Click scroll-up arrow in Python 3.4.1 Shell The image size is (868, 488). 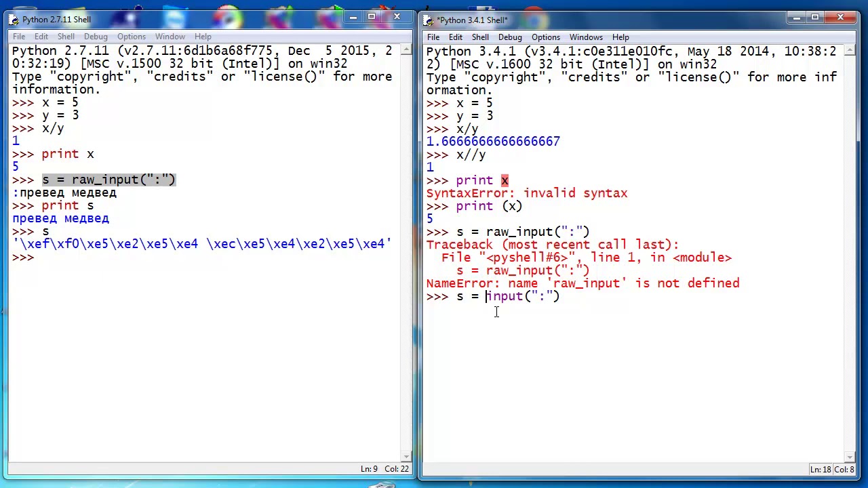pos(850,51)
